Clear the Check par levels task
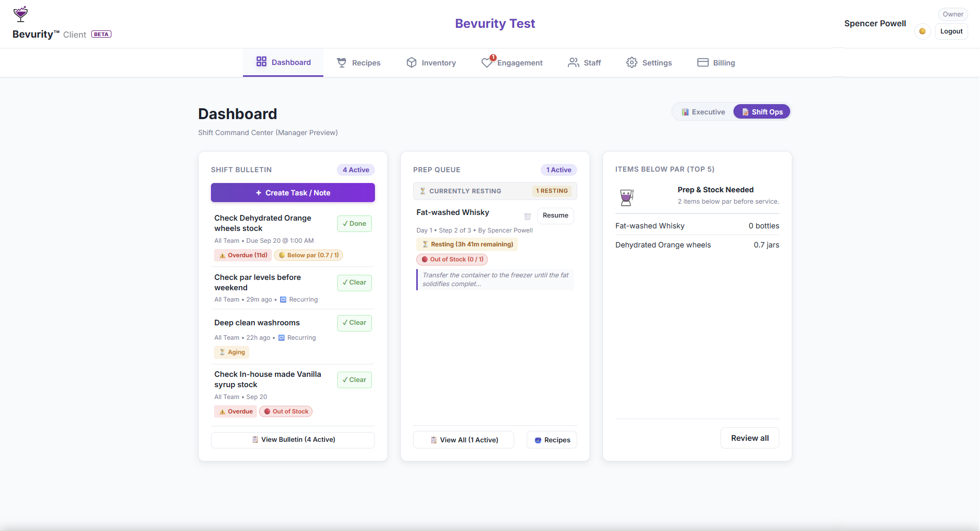The image size is (980, 531). tap(354, 283)
